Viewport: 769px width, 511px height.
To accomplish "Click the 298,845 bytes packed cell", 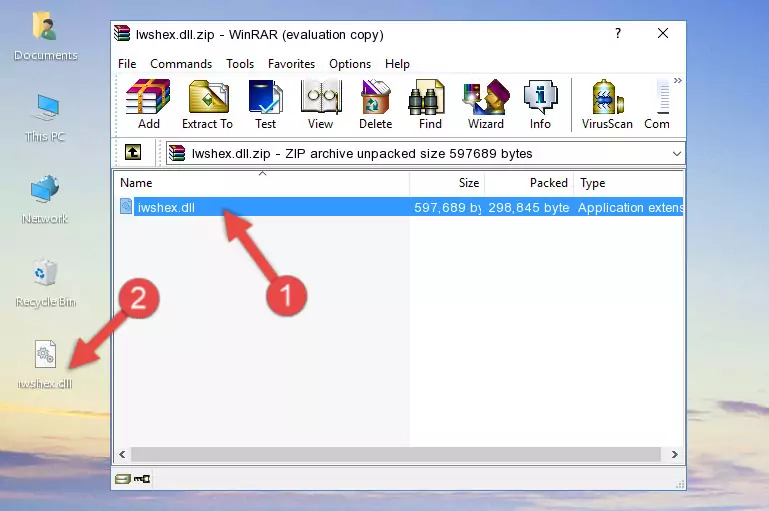I will click(529, 207).
